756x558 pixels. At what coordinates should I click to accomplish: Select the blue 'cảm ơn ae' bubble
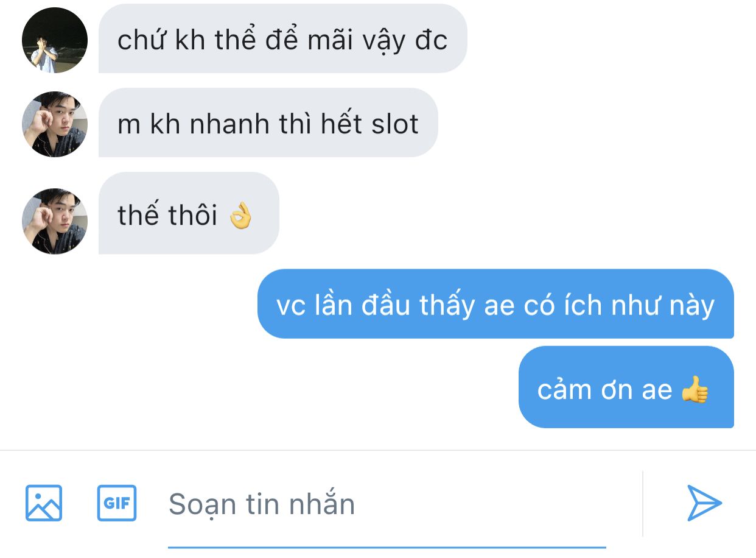click(626, 387)
